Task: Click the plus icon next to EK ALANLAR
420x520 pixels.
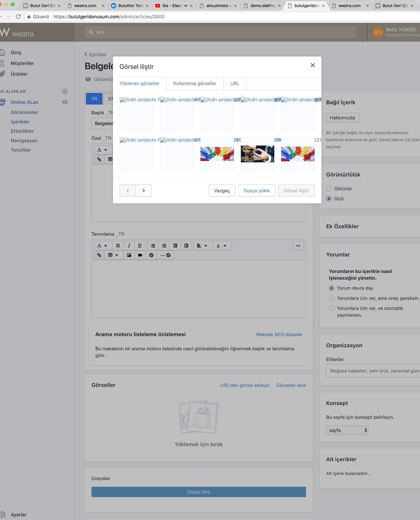Action: click(65, 91)
